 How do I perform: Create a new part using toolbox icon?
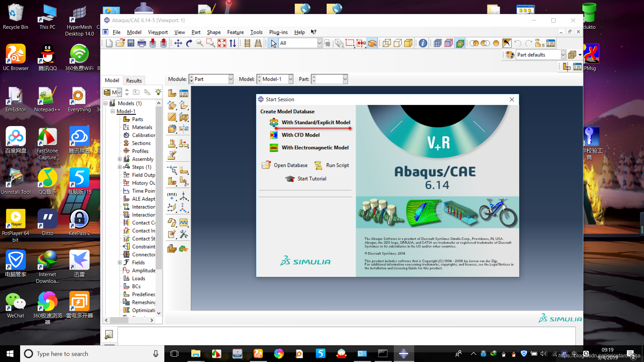point(172,93)
